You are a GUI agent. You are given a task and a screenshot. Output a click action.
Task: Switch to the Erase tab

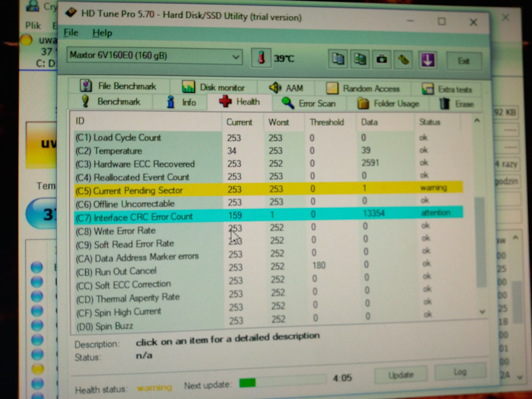(456, 104)
